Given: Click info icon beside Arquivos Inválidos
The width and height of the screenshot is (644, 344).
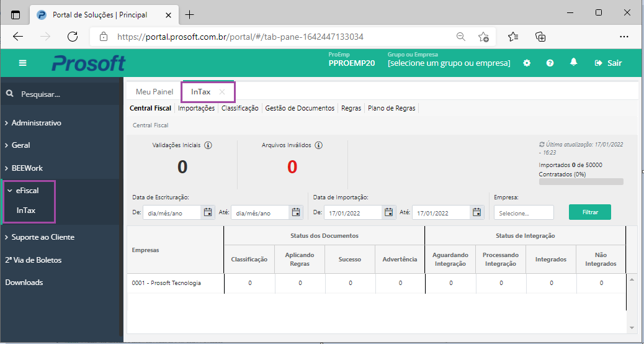Looking at the screenshot, I should [x=319, y=145].
